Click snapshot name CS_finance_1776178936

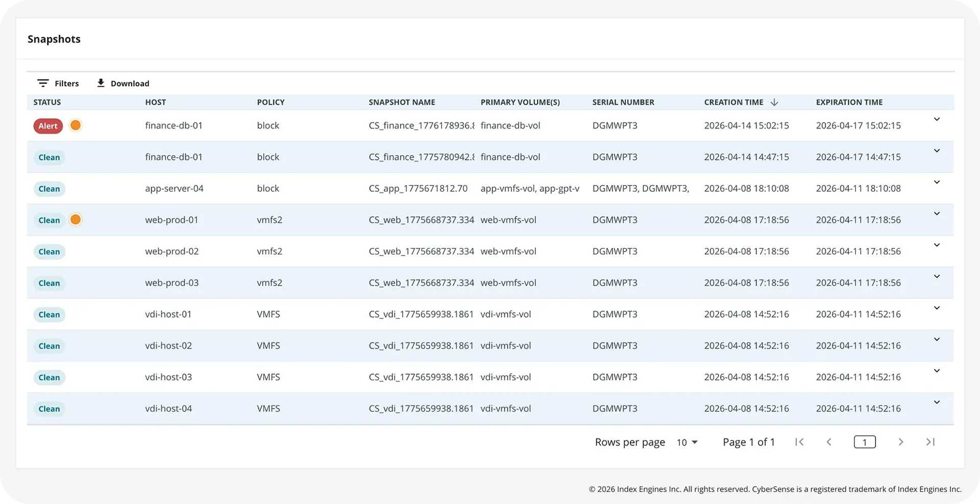(422, 125)
